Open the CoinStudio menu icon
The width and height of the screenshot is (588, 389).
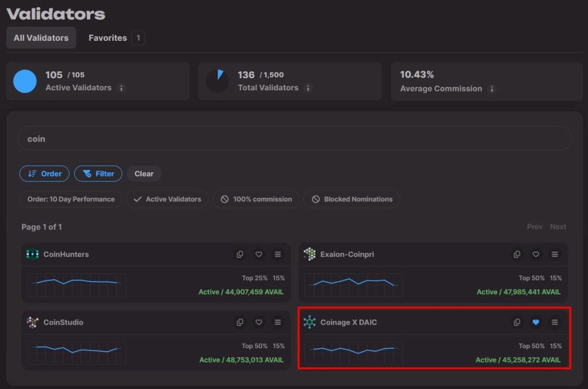point(277,322)
